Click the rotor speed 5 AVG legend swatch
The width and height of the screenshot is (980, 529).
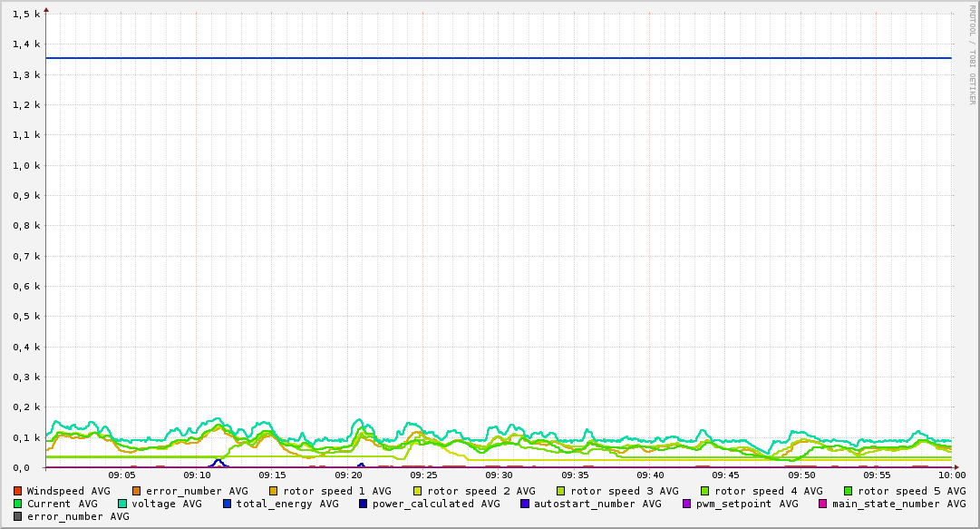(x=849, y=492)
